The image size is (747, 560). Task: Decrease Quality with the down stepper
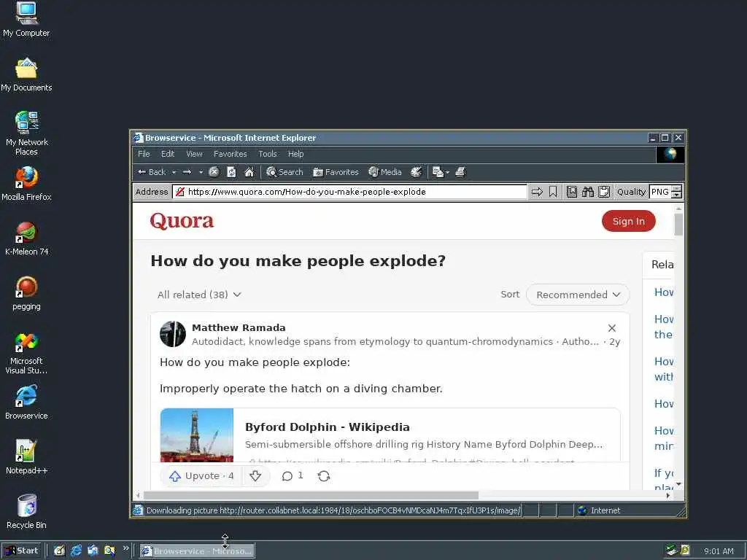tap(676, 195)
